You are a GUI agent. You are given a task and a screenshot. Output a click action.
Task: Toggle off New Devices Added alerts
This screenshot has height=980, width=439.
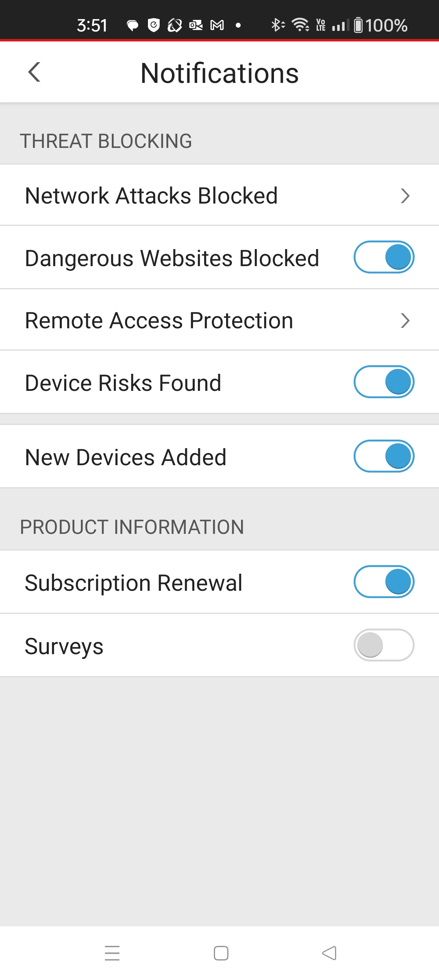click(x=384, y=456)
